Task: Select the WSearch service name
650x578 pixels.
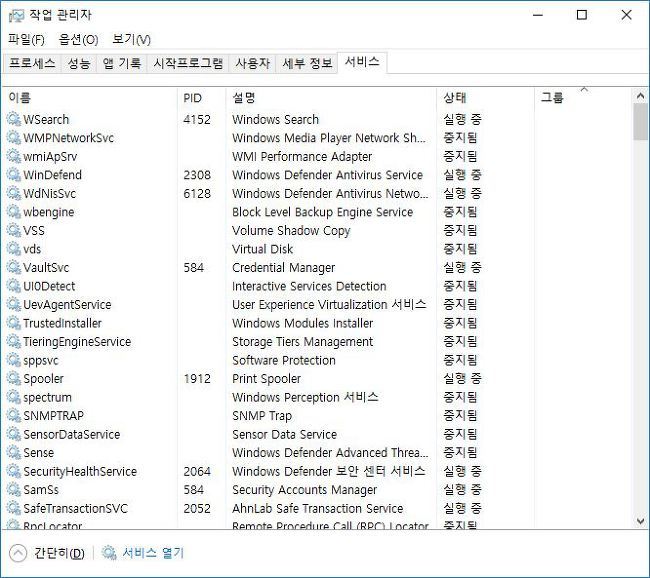Action: coord(46,119)
